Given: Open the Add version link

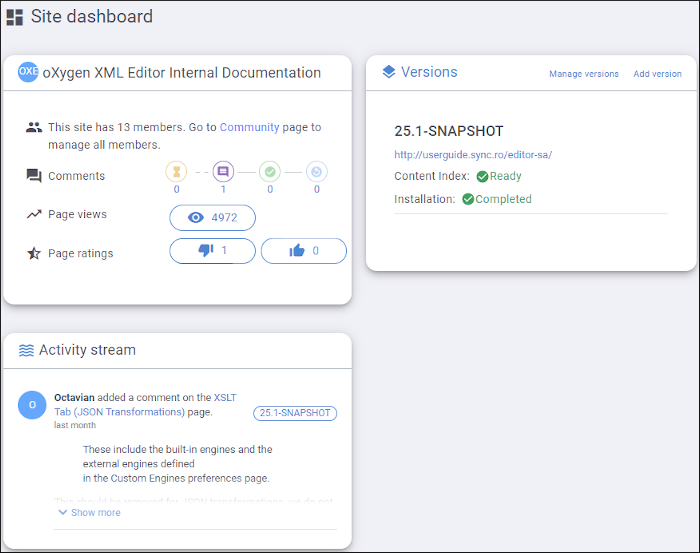Looking at the screenshot, I should click(658, 74).
